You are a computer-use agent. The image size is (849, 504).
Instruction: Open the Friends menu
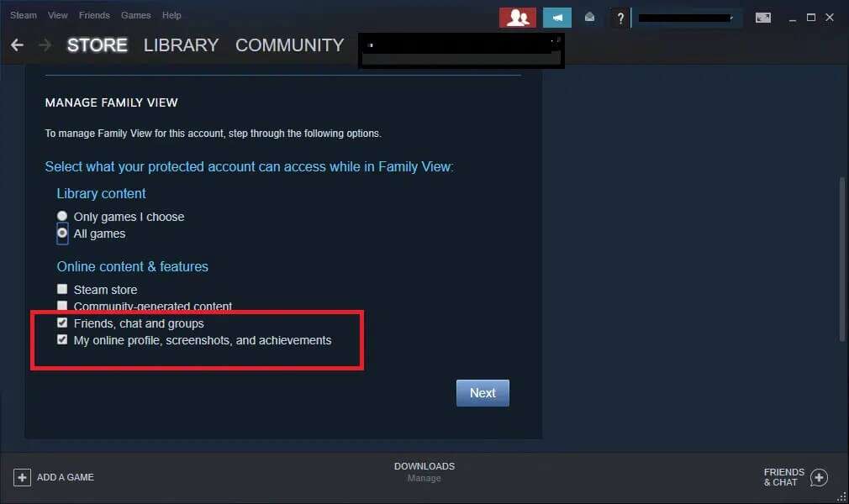click(x=94, y=15)
